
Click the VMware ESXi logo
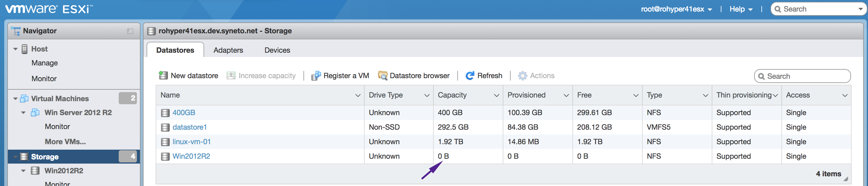[49, 9]
